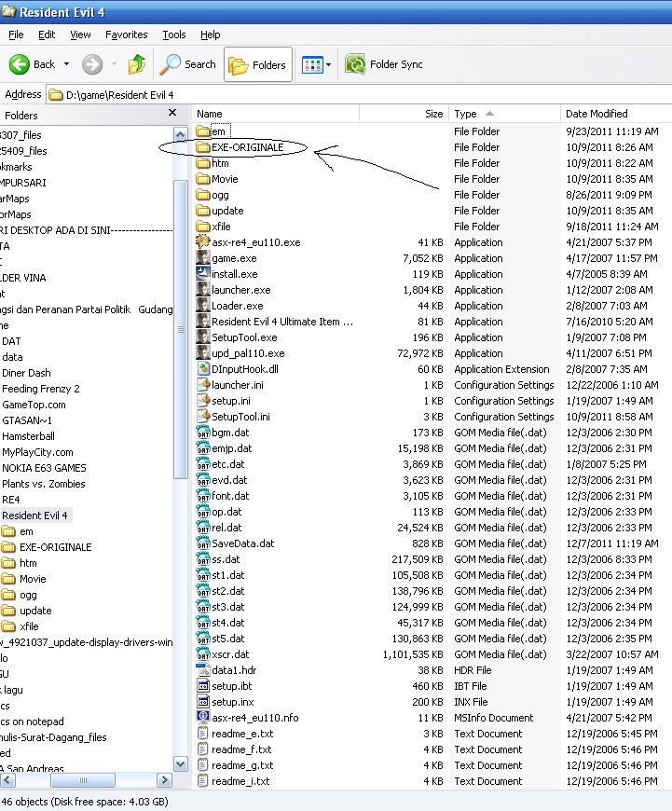Image resolution: width=672 pixels, height=811 pixels.
Task: Click the folder tree vertical scrollbar thumb
Action: coord(181,329)
